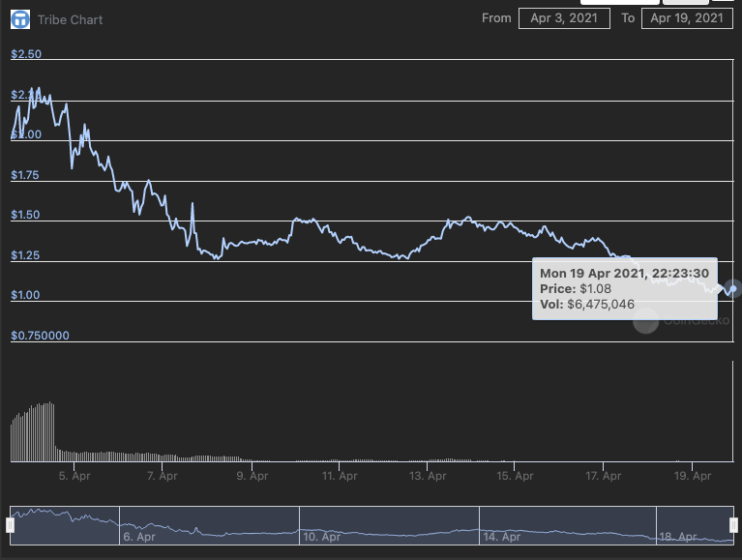Click the 19. Apr axis label

tap(693, 476)
